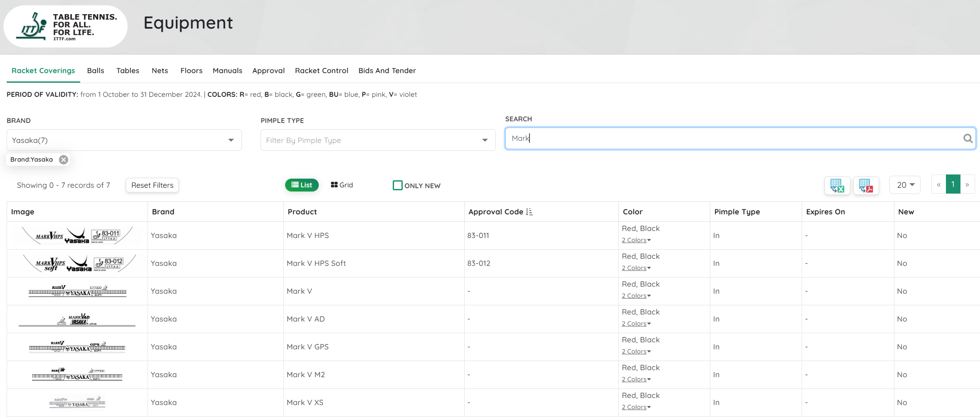Expand 2 Colors for Mark V GPS
This screenshot has height=420, width=980.
point(636,351)
